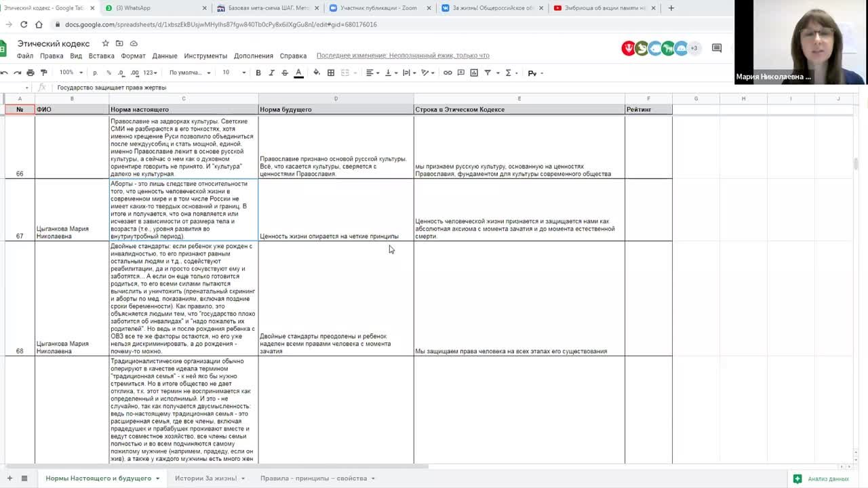Open a new browser tab
This screenshot has height=488, width=868.
click(x=671, y=8)
